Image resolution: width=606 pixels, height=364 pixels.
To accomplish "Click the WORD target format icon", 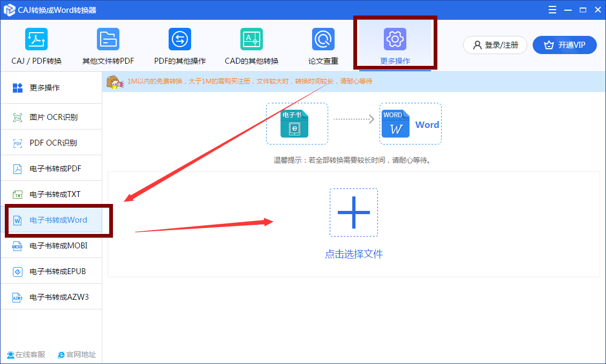I will [396, 124].
